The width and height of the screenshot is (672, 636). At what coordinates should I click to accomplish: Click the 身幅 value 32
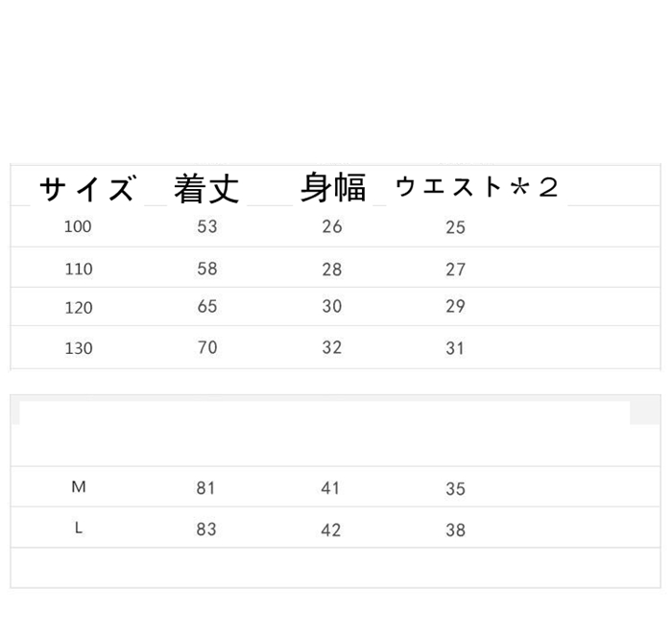tap(331, 347)
